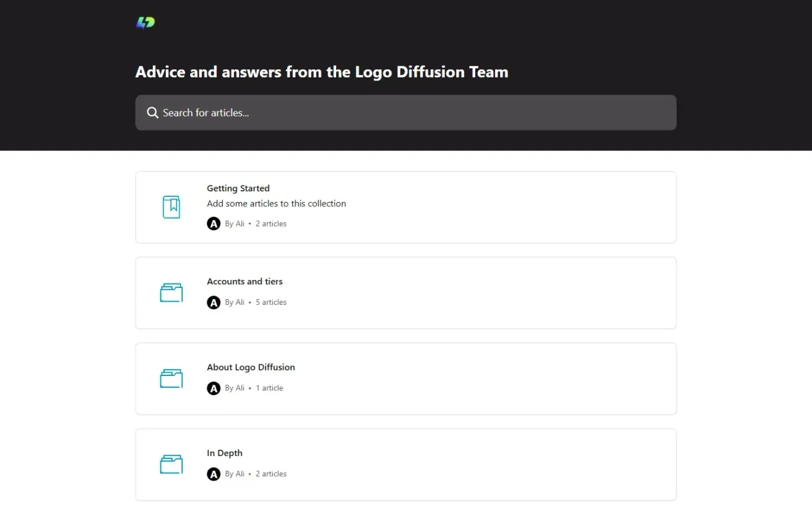Click Ali's avatar in the About Logo Diffusion card
Viewport: 812px width, 508px height.
(x=214, y=388)
